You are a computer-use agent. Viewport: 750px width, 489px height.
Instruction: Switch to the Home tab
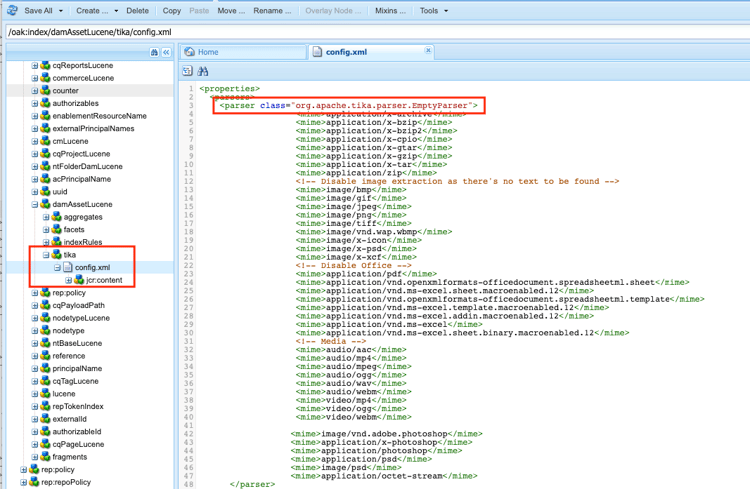[208, 52]
